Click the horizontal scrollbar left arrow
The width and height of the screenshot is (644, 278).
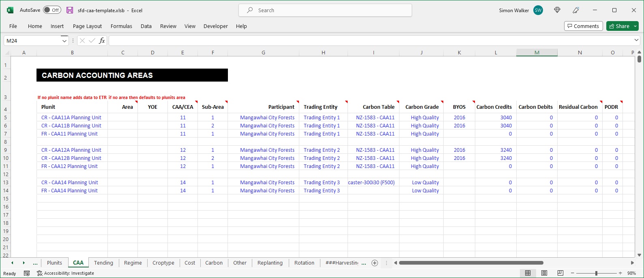[x=395, y=263]
